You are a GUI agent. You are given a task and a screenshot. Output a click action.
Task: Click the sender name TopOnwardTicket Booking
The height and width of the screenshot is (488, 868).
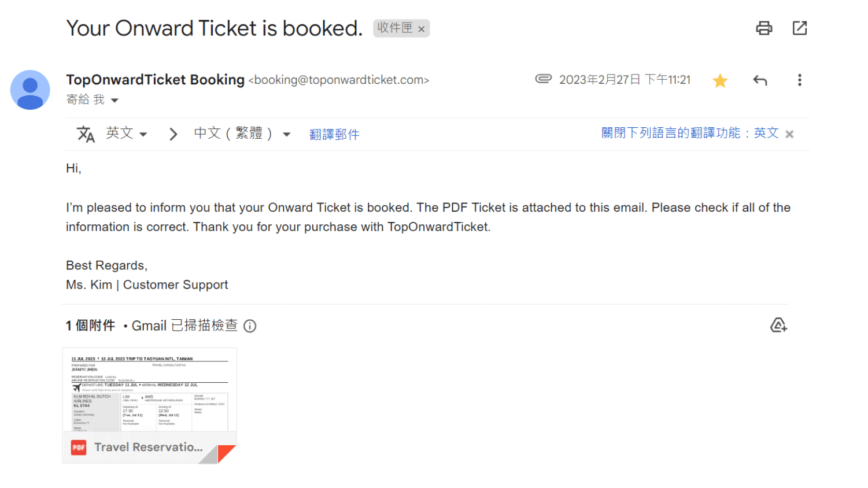point(155,80)
